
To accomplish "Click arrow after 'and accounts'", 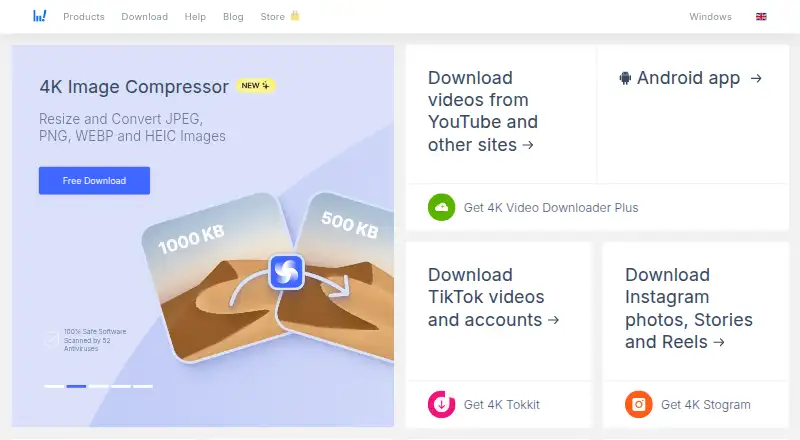I will click(x=554, y=320).
